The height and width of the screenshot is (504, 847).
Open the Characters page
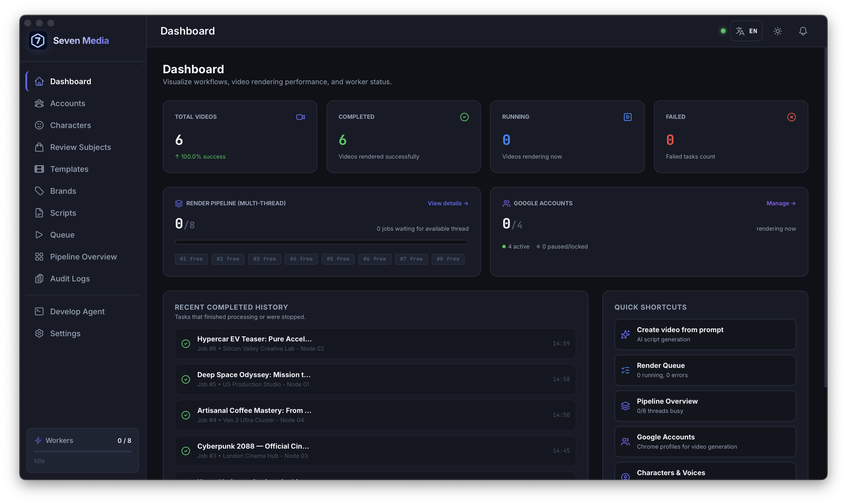point(83,125)
